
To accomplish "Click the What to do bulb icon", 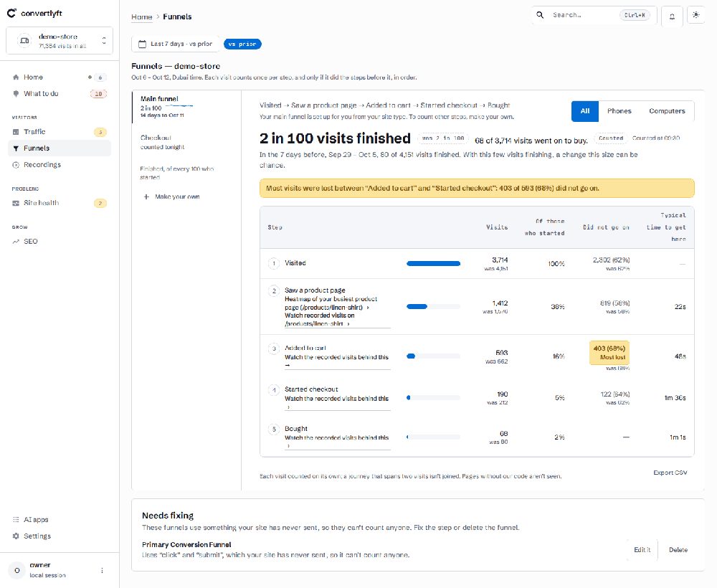I will click(x=16, y=94).
